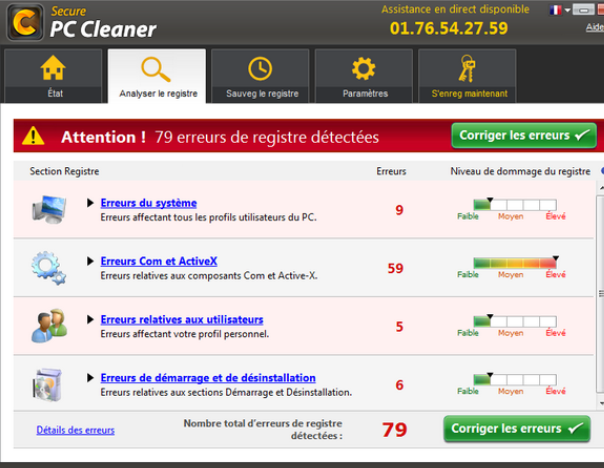Click the Erreurs column header
Viewport: 604px width, 468px height.
click(391, 171)
